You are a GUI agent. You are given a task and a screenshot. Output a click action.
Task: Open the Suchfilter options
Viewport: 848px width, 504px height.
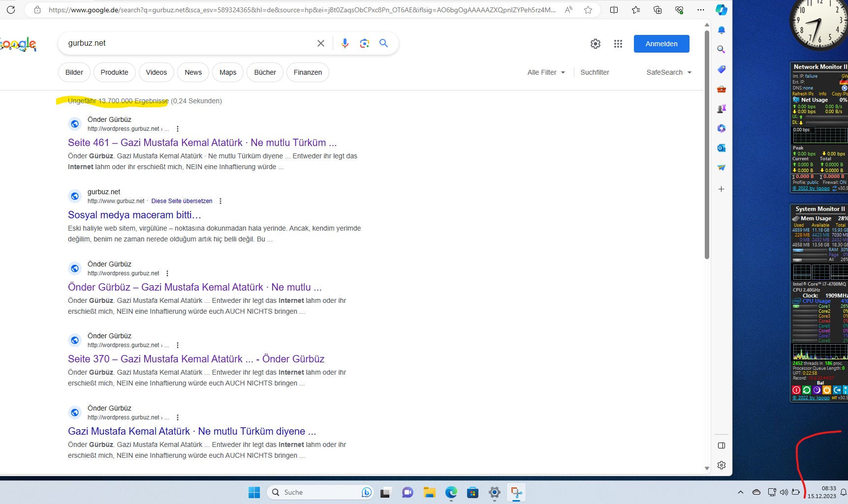tap(595, 72)
